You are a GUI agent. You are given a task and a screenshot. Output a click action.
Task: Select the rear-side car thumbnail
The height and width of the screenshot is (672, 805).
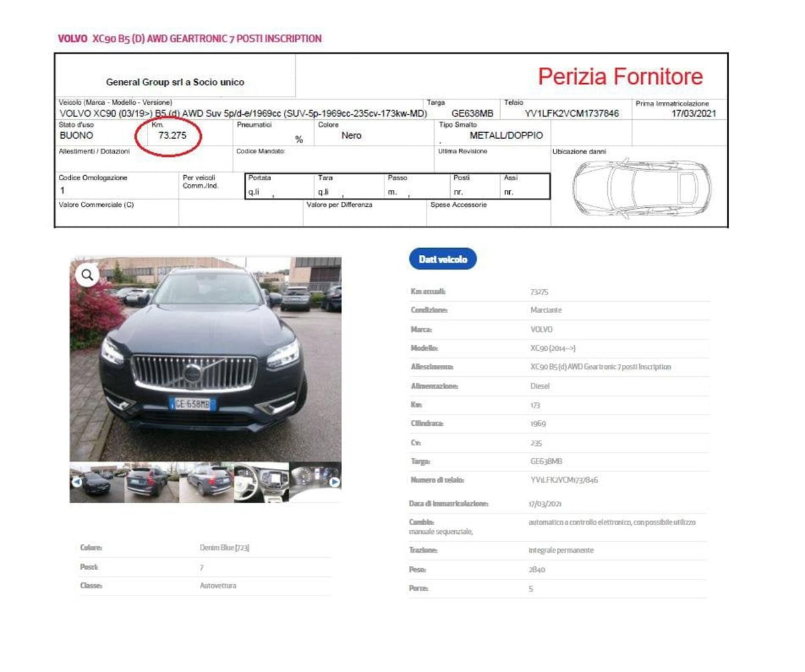pos(207,482)
